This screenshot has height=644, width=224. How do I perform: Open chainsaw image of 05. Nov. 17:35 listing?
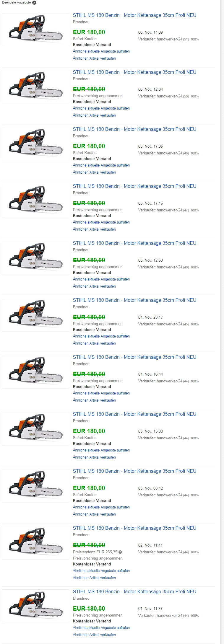point(35,144)
